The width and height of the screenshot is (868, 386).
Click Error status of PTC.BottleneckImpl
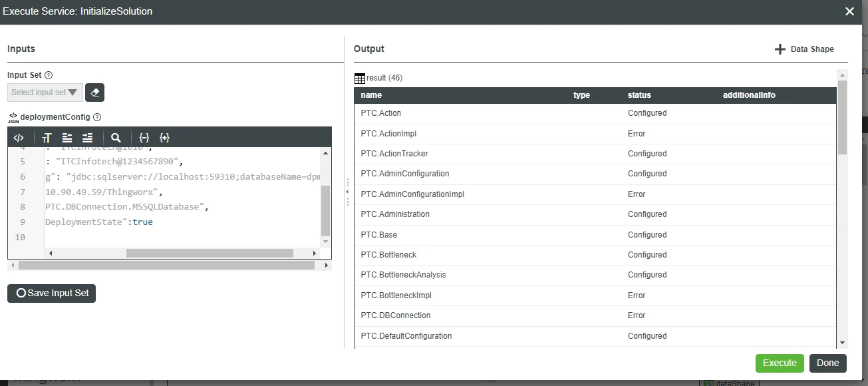coord(637,295)
